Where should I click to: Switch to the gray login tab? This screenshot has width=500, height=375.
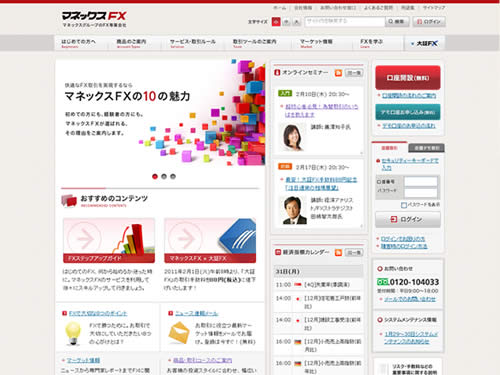[x=427, y=148]
